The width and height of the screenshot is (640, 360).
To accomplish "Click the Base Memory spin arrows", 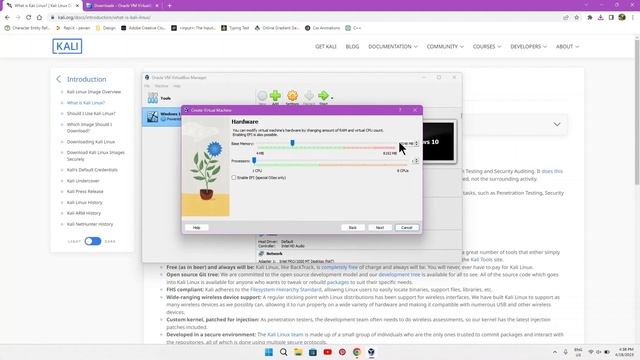I will click(x=416, y=143).
